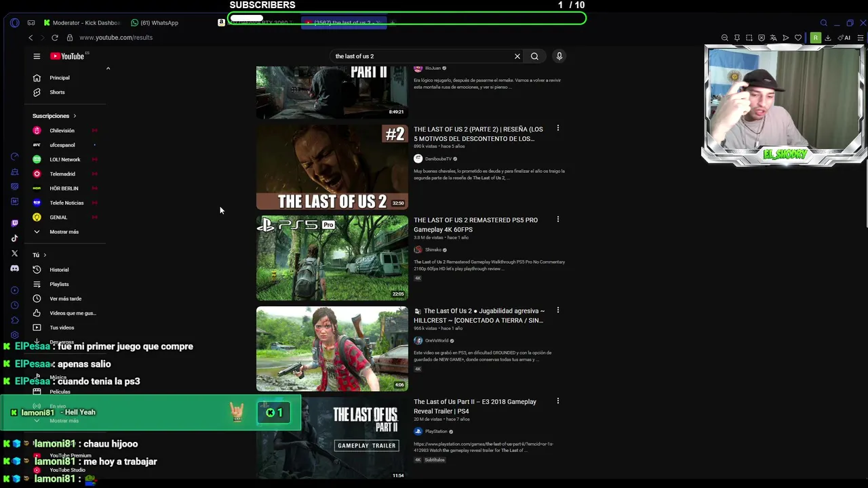Open the Telemadrid subscription

pyautogui.click(x=62, y=174)
